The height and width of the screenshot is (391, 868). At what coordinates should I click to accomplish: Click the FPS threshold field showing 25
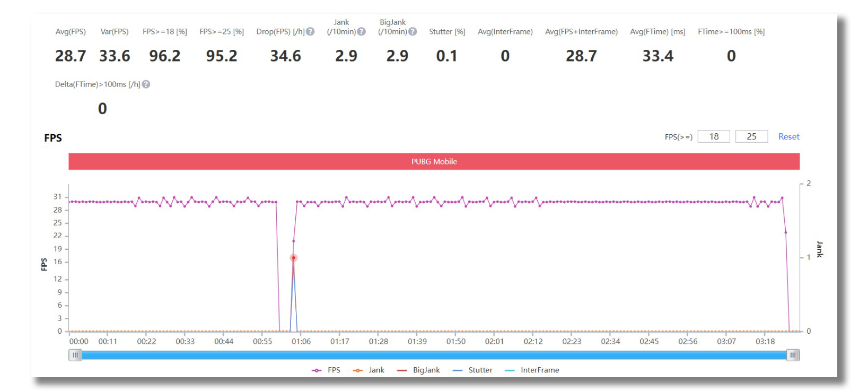(x=751, y=137)
